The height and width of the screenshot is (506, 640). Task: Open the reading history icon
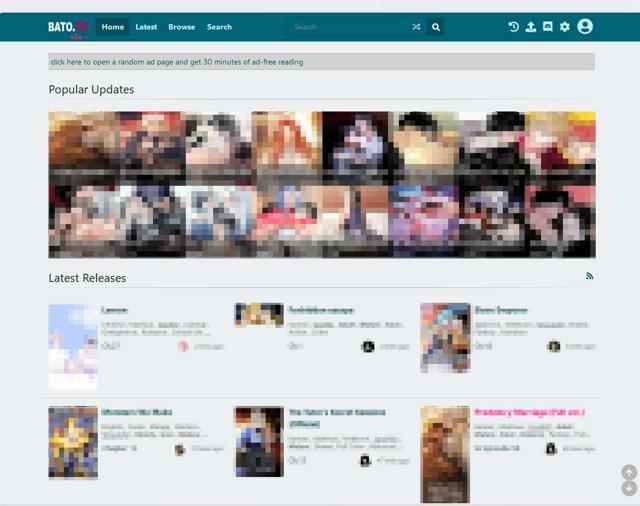513,27
